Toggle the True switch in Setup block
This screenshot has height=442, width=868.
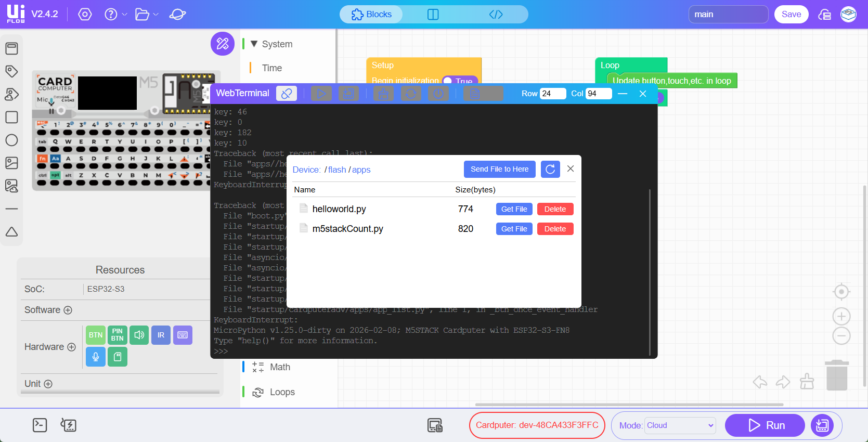(x=448, y=81)
